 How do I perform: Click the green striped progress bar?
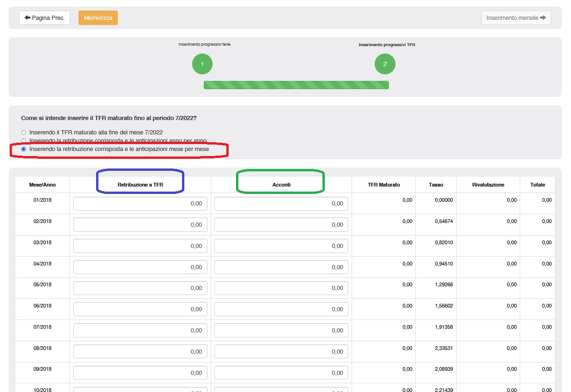point(296,85)
